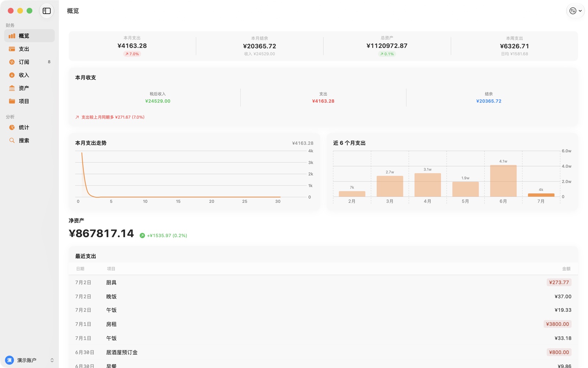Click the 订阅 recurring icon in sidebar
Viewport: 588px width, 368px height.
[12, 62]
